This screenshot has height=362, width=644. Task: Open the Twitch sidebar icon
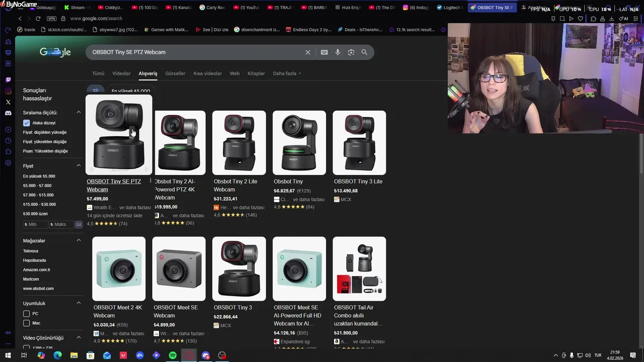click(8, 80)
